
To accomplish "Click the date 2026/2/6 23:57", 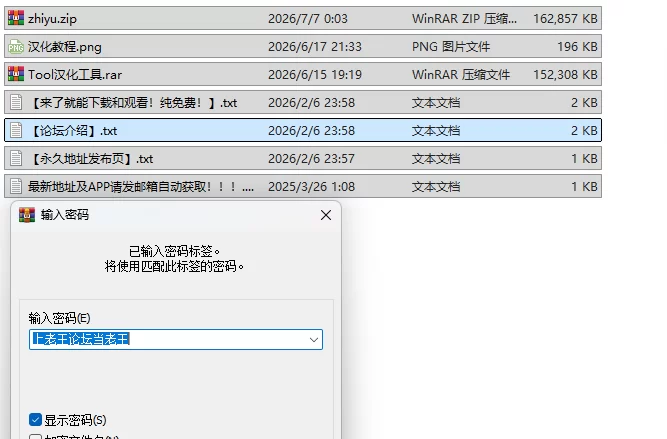I will [x=311, y=159].
